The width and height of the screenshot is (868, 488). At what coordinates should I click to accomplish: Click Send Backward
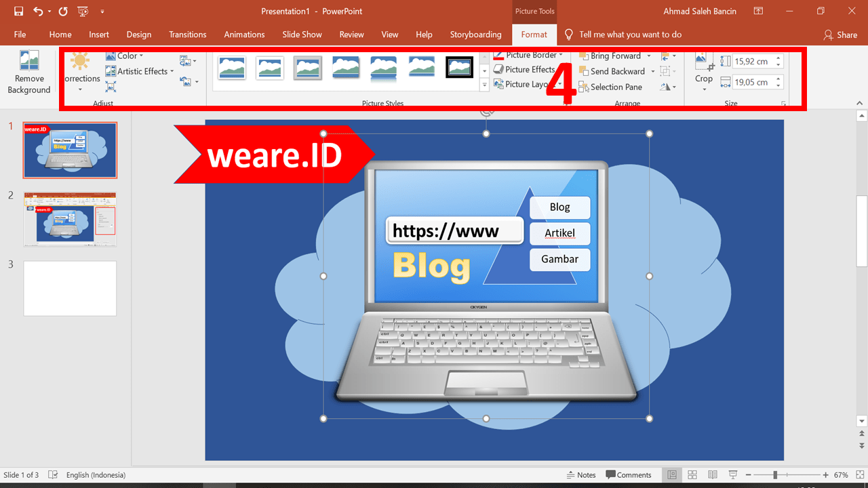611,71
